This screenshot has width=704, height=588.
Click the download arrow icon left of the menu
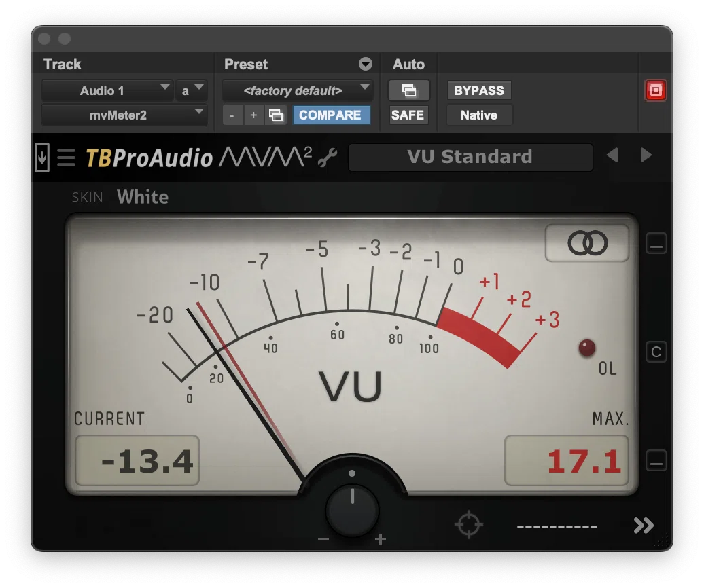42,157
